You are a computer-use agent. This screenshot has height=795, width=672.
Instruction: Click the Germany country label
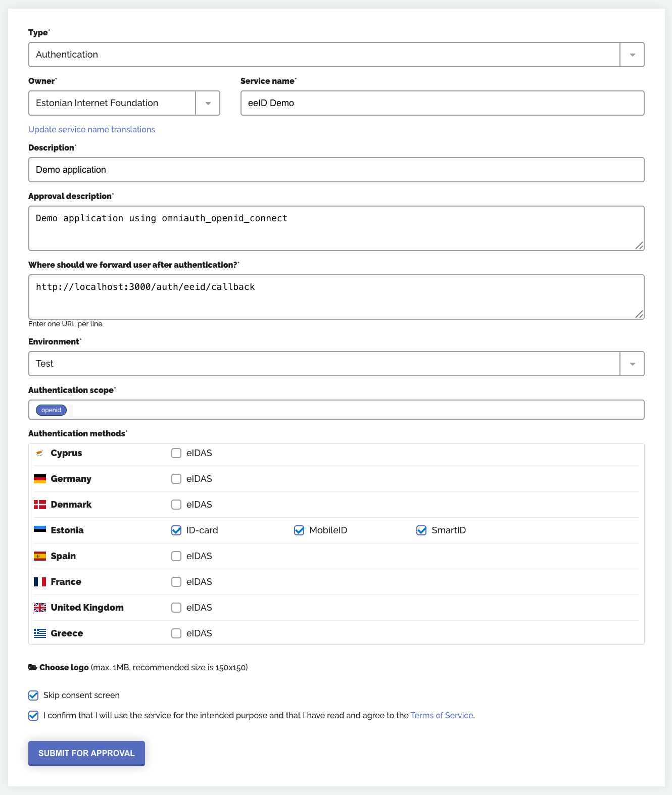pos(71,479)
